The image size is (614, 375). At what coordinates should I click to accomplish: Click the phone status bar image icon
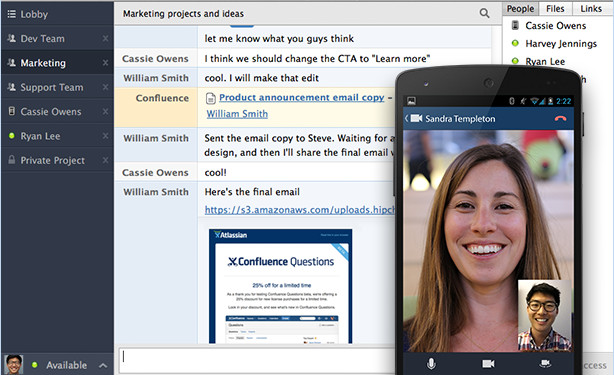coord(412,101)
